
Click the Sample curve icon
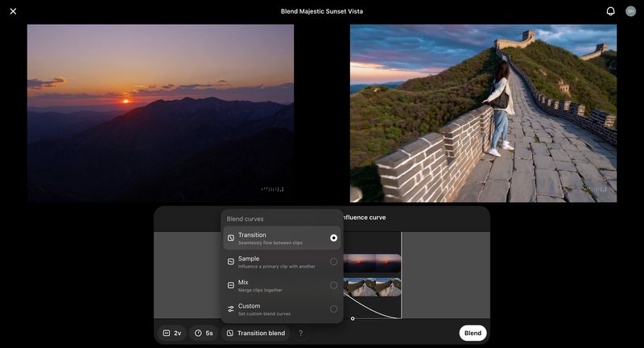231,262
